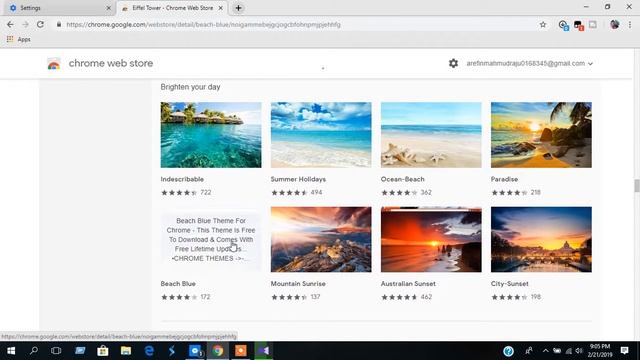
Task: Open Microsoft Store from the taskbar
Action: (x=102, y=351)
